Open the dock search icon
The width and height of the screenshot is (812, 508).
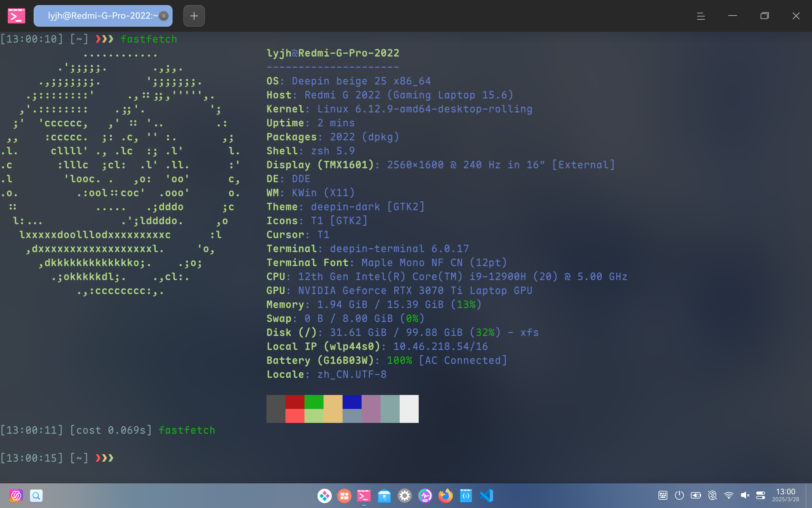click(x=36, y=496)
